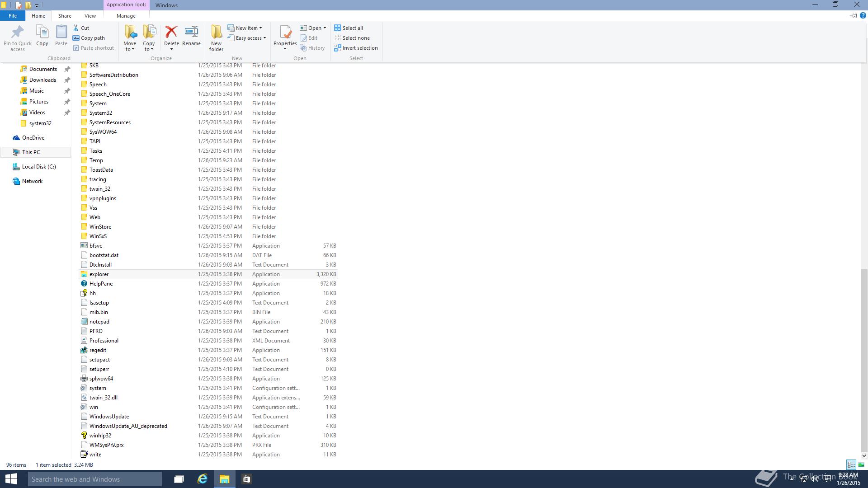868x488 pixels.
Task: Click Copy path in Clipboard group
Action: coord(89,38)
